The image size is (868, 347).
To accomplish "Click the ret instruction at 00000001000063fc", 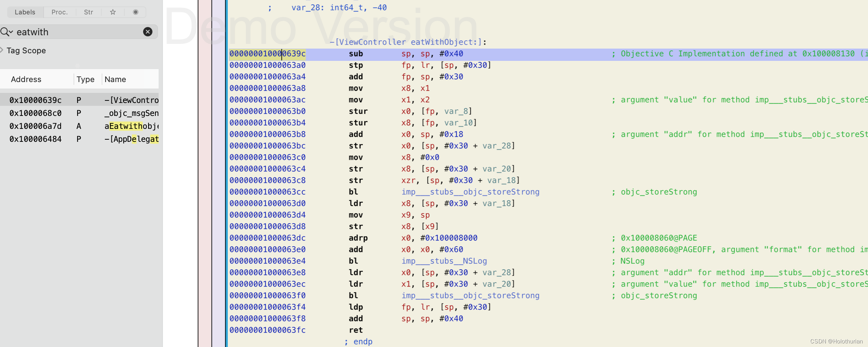I will click(356, 330).
